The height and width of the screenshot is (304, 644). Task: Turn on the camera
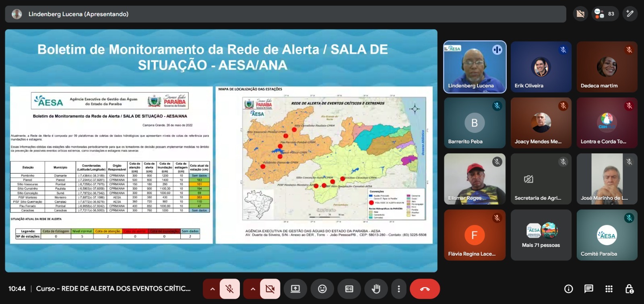tap(270, 289)
